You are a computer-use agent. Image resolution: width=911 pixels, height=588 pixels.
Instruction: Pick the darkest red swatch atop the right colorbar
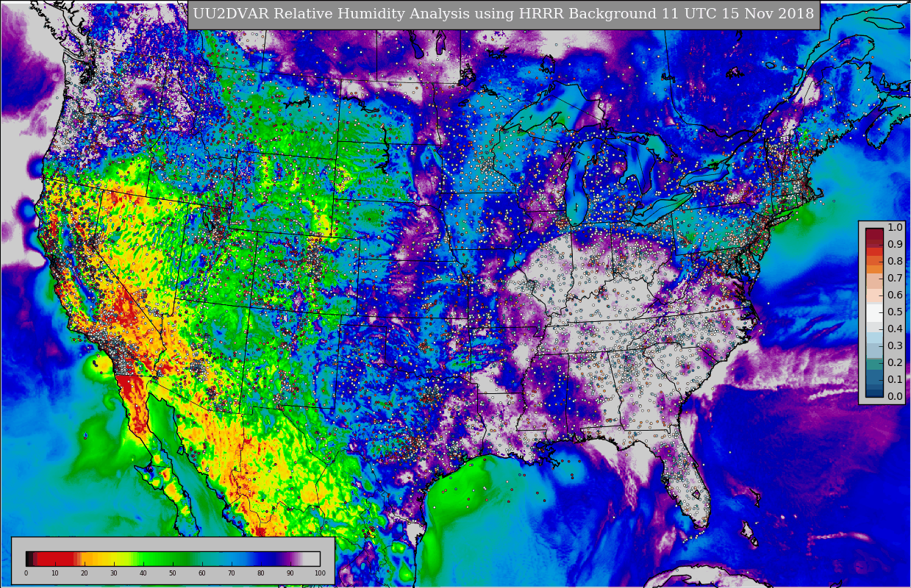click(x=874, y=236)
